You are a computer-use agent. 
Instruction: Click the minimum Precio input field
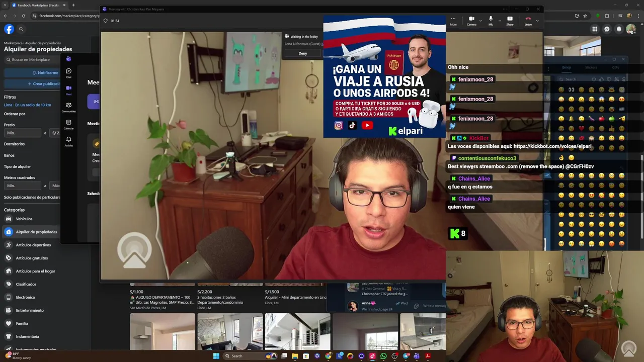click(23, 133)
